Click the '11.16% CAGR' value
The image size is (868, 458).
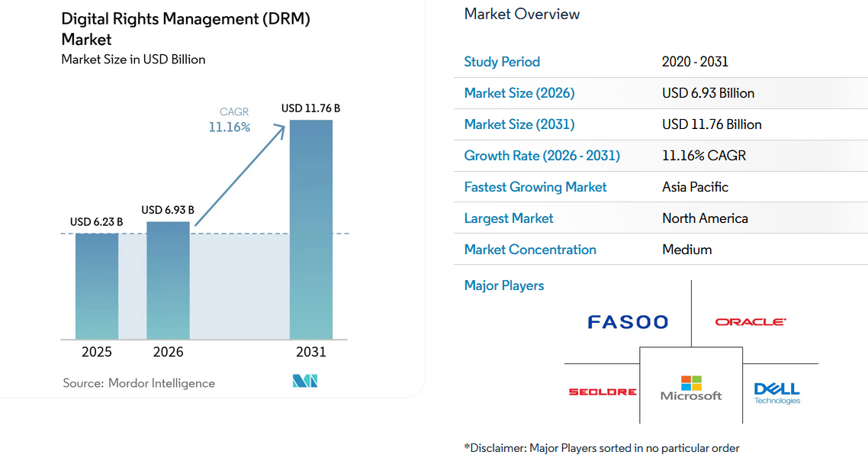[704, 156]
